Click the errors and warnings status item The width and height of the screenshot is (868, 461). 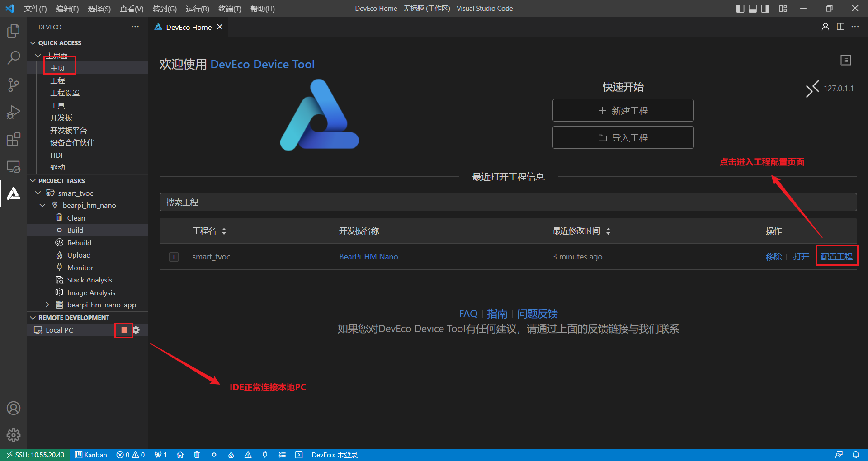click(131, 455)
